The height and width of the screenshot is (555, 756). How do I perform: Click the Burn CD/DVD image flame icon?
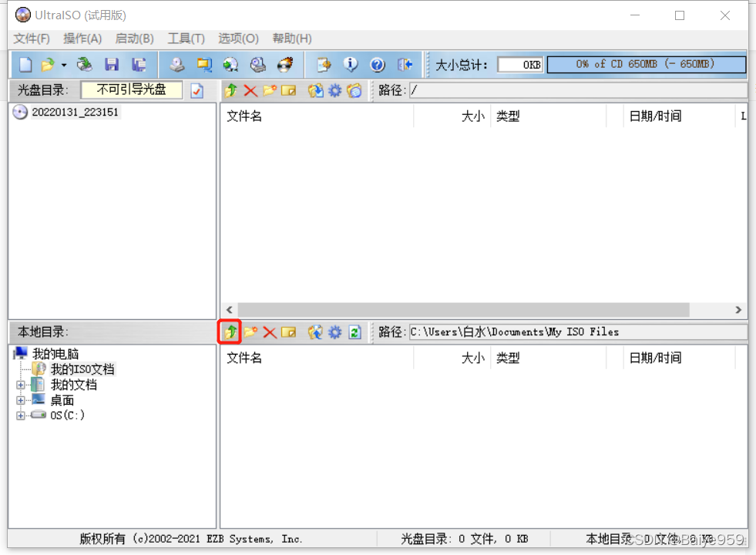[x=285, y=64]
